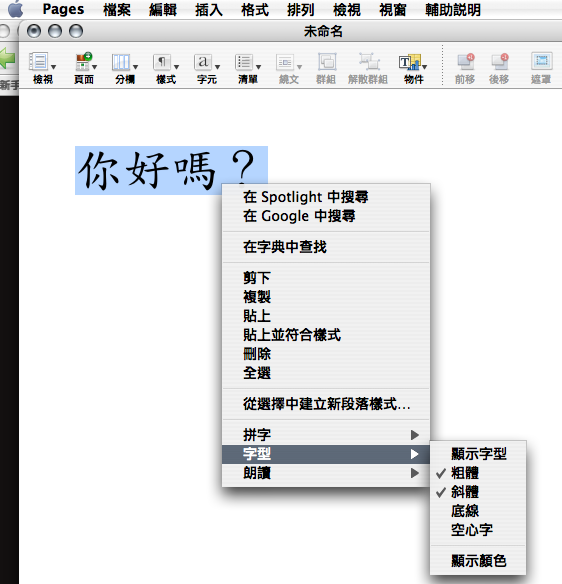Viewport: 562px width, 584px height.
Task: Click the 樣式 style toolbar icon
Action: (x=162, y=62)
